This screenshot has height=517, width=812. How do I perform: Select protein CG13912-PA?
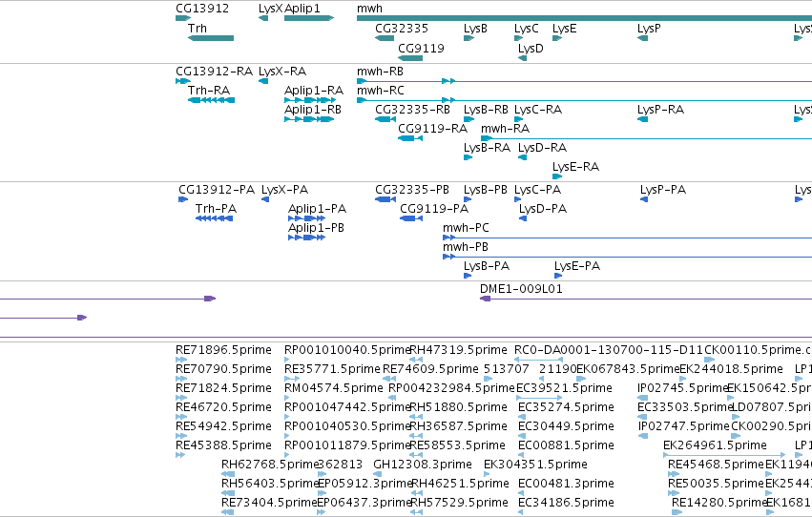217,190
